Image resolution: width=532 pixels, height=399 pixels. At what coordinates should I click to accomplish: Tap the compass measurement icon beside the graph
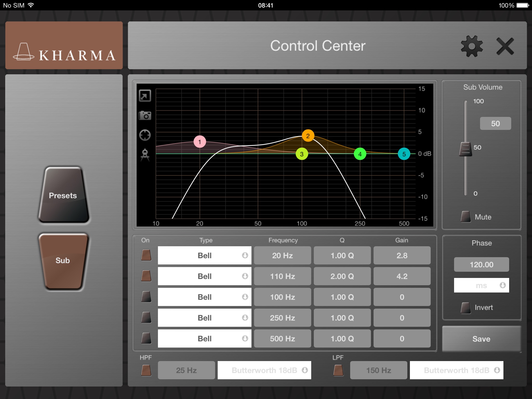click(x=145, y=155)
